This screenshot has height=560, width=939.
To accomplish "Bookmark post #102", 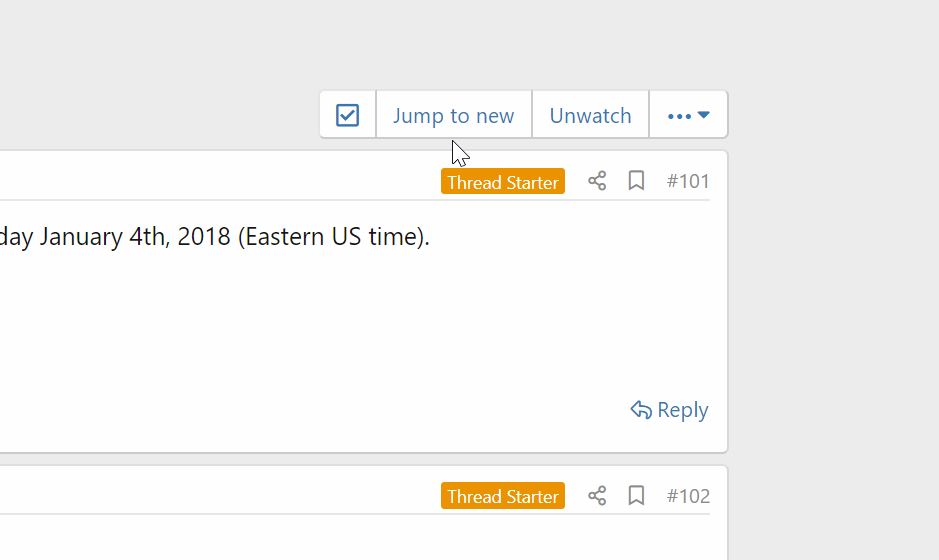I will click(x=636, y=496).
